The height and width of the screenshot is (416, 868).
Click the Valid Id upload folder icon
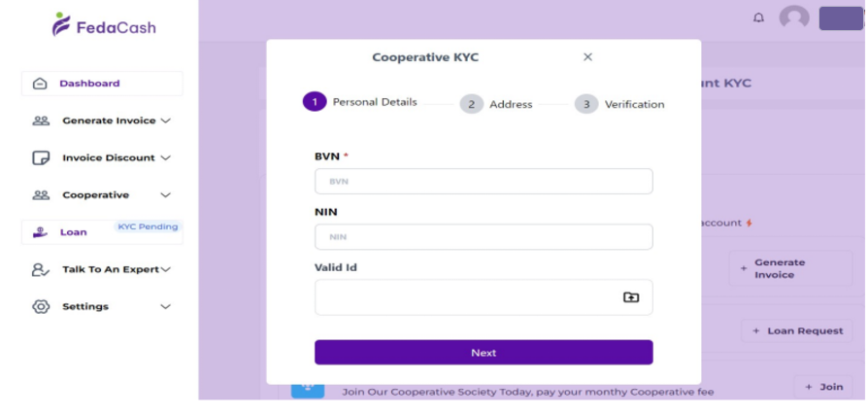click(x=631, y=296)
